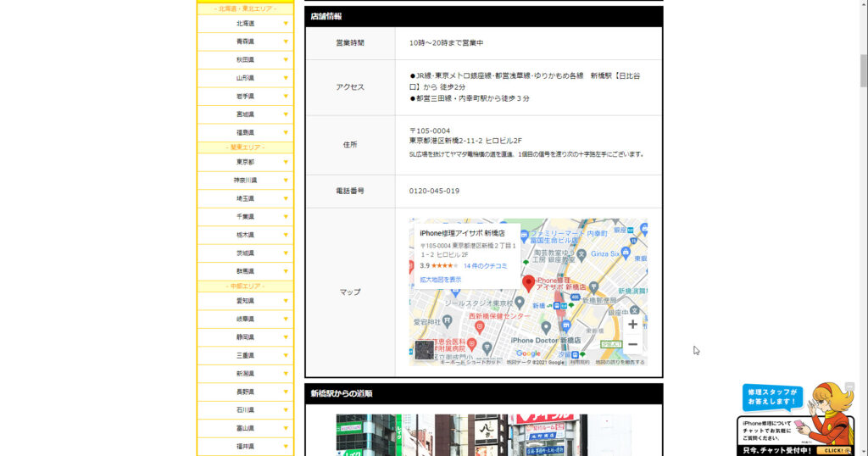This screenshot has height=456, width=868.
Task: Expand the 宮城県 prefecture row
Action: 245,114
